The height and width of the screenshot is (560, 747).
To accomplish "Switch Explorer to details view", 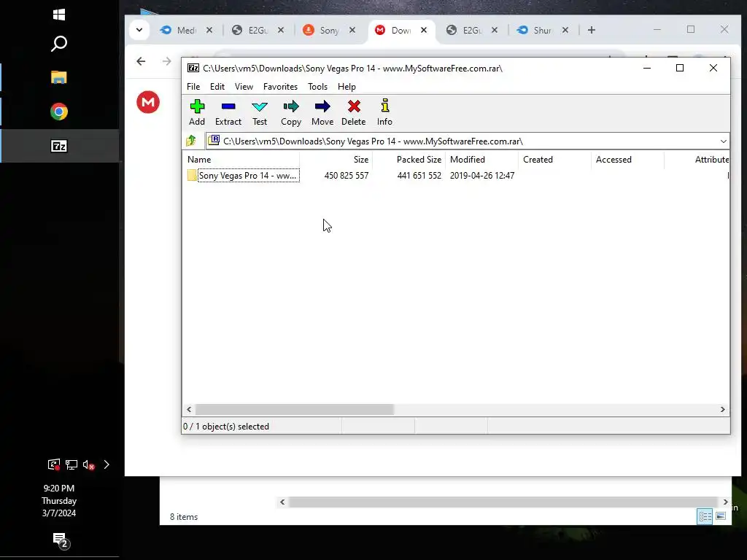I will (705, 516).
